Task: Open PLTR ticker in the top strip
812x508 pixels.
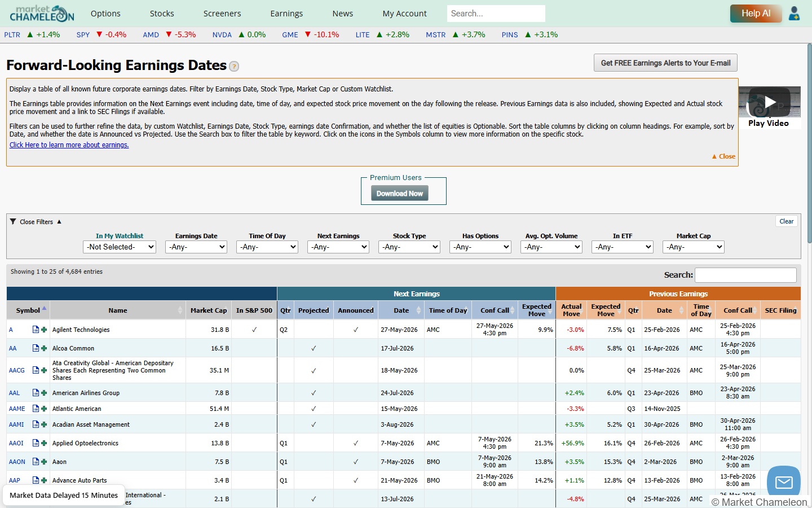Action: [x=12, y=34]
